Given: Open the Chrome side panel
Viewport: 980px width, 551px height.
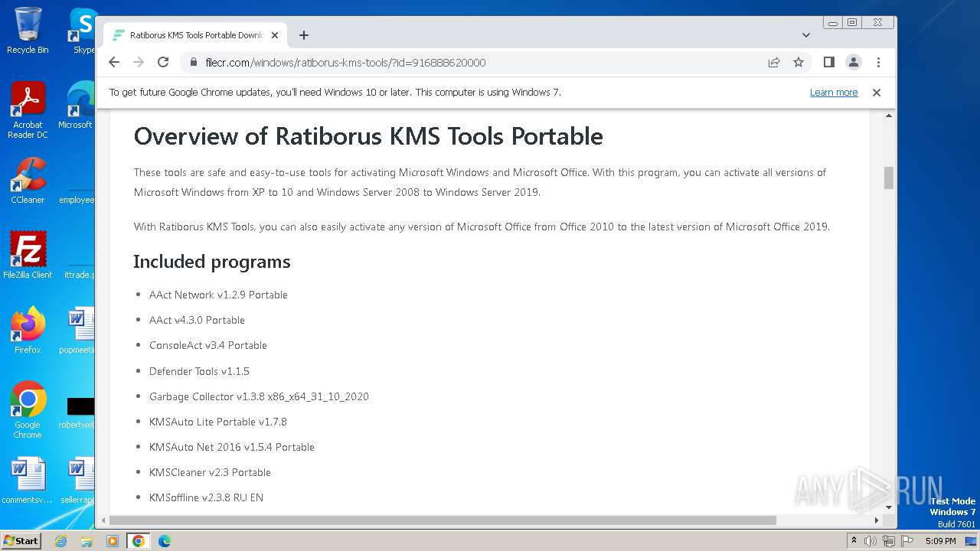Looking at the screenshot, I should point(828,63).
